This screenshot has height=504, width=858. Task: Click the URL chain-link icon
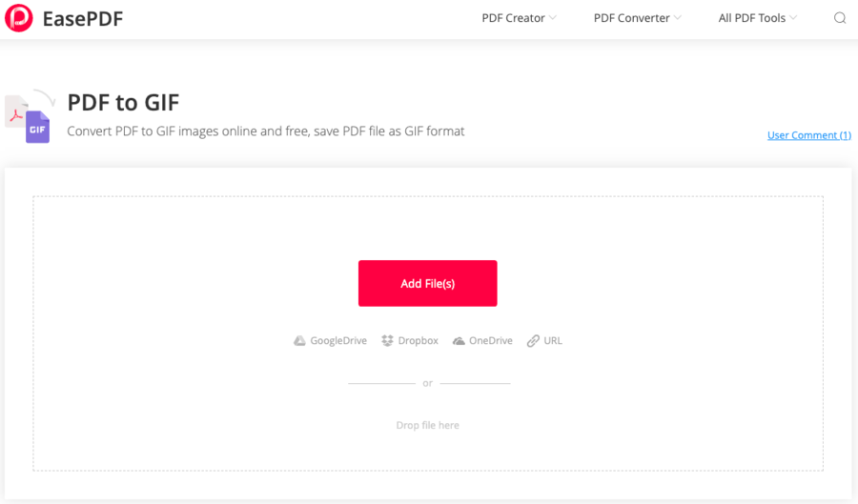533,341
